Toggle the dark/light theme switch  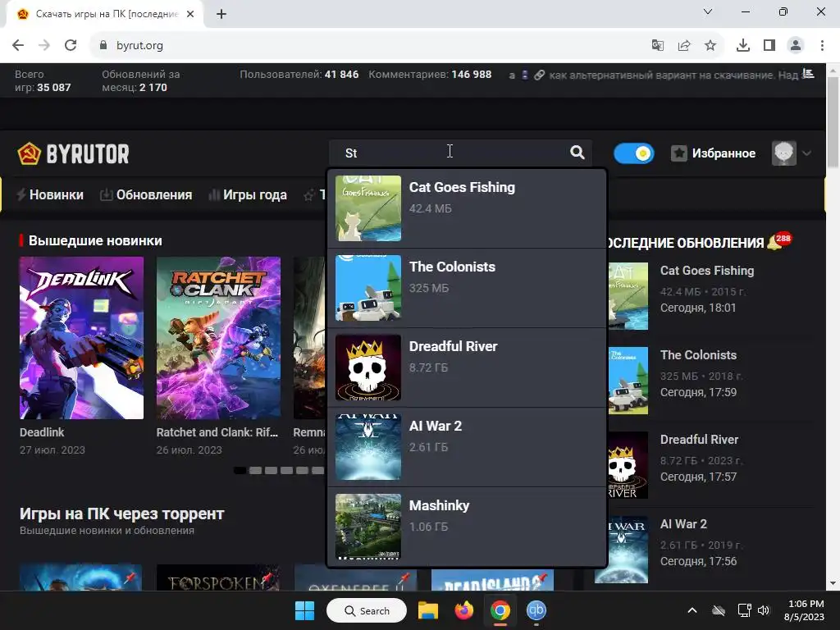[x=634, y=153]
